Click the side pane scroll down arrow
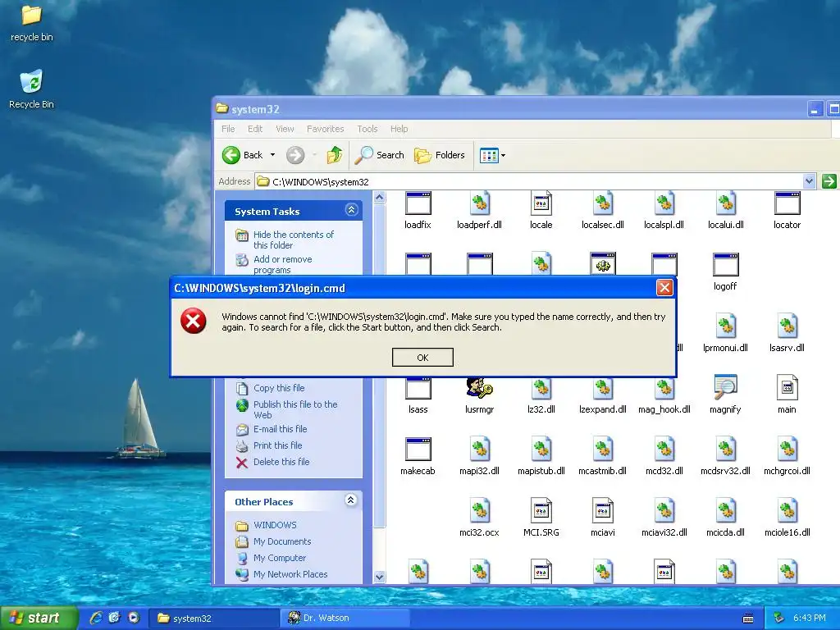The width and height of the screenshot is (840, 630). [x=379, y=577]
